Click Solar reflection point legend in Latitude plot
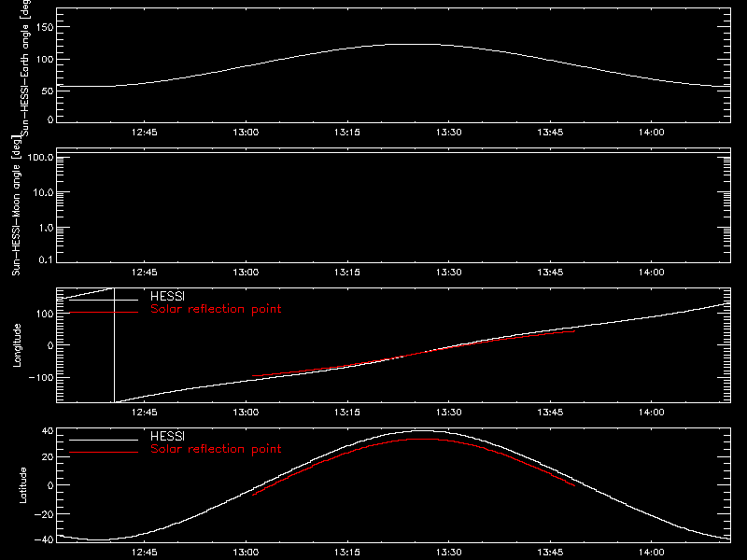 click(216, 449)
